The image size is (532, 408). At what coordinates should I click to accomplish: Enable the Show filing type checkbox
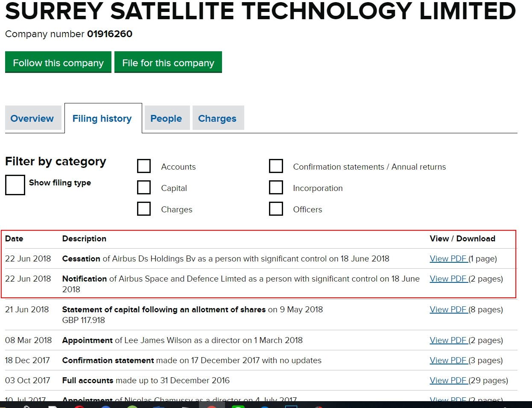click(x=15, y=185)
